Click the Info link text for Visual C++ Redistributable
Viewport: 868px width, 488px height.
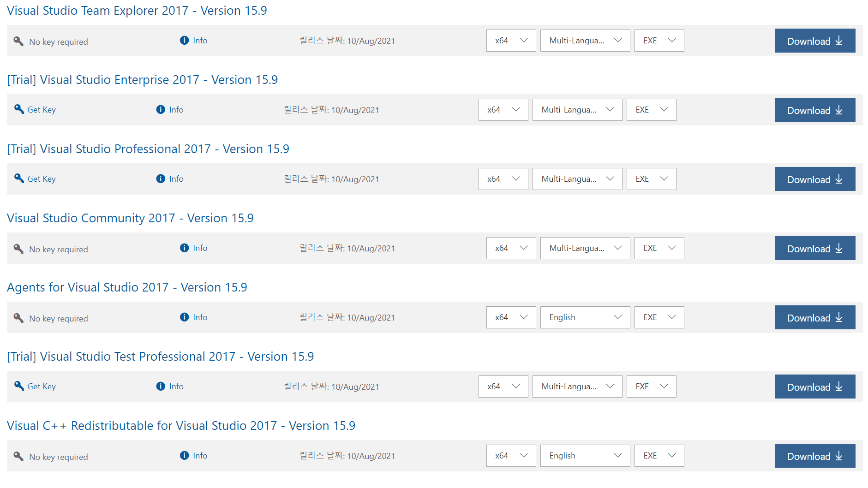[x=200, y=456]
